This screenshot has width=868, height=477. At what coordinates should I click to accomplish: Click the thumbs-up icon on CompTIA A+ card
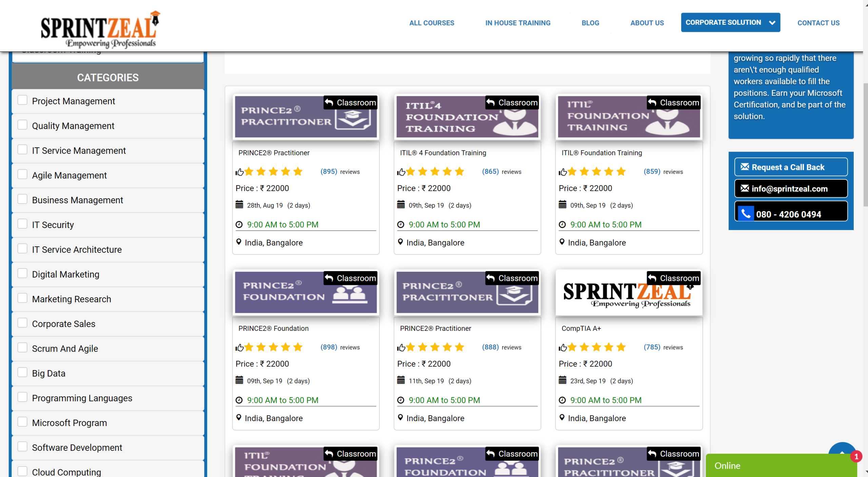pos(563,348)
